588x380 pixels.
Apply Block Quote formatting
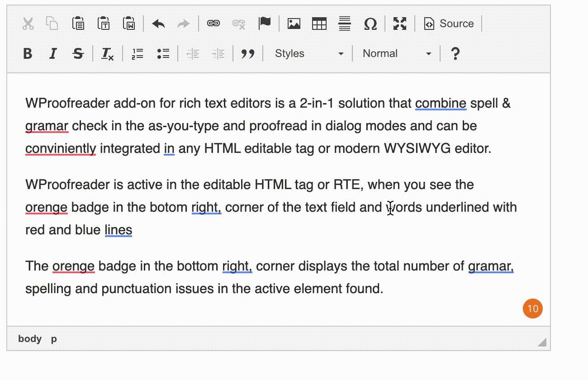coord(247,53)
